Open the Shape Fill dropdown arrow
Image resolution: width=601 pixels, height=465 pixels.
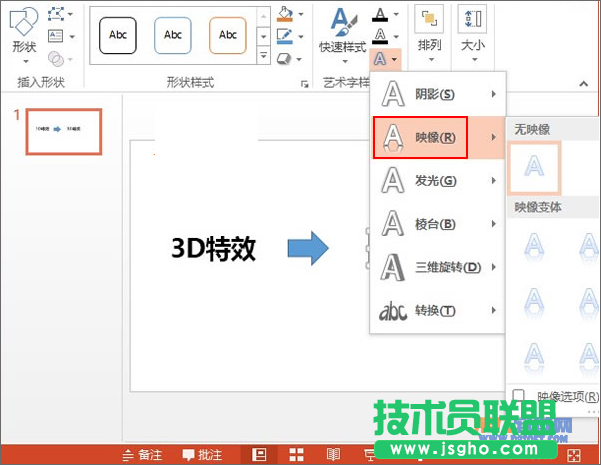pos(301,14)
